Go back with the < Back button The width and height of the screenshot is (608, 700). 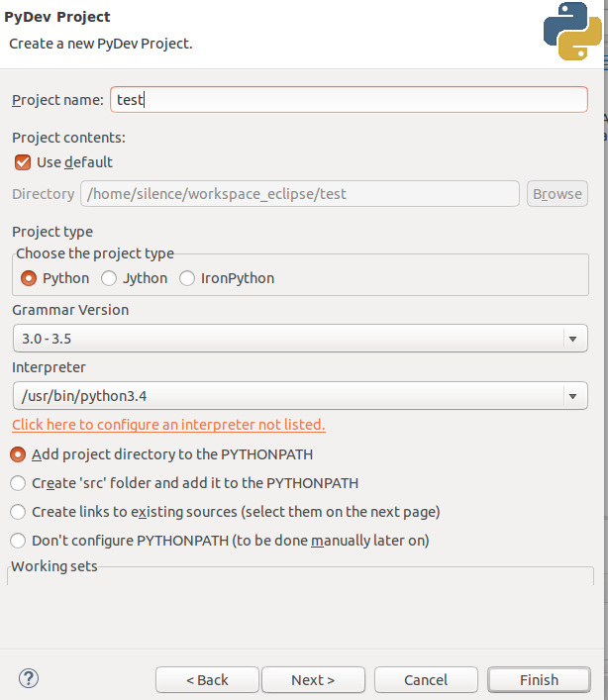(207, 680)
